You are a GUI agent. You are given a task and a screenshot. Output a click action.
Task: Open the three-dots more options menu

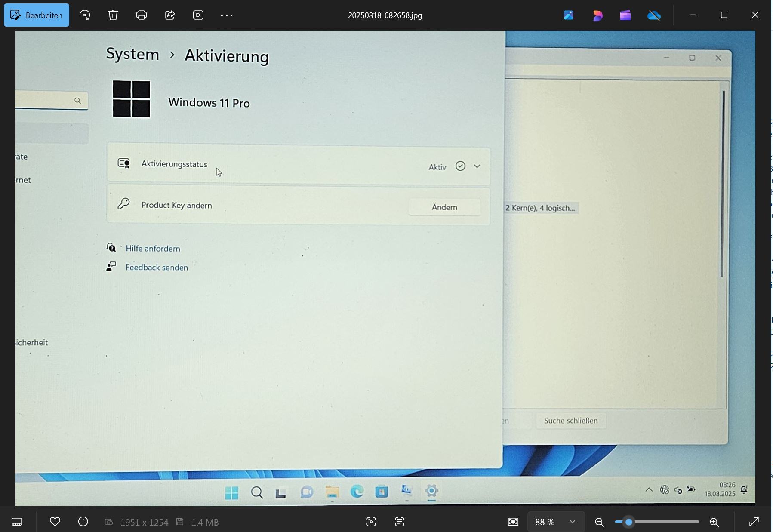(x=227, y=15)
